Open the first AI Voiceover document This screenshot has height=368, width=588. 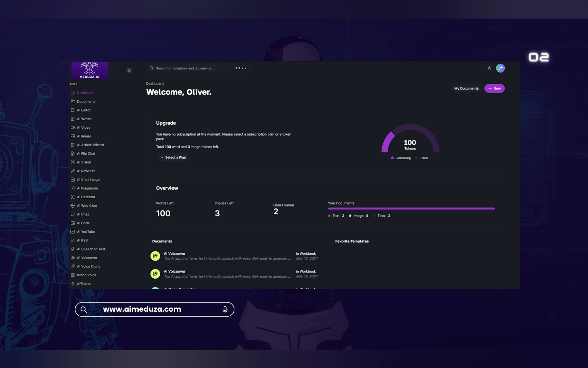174,254
